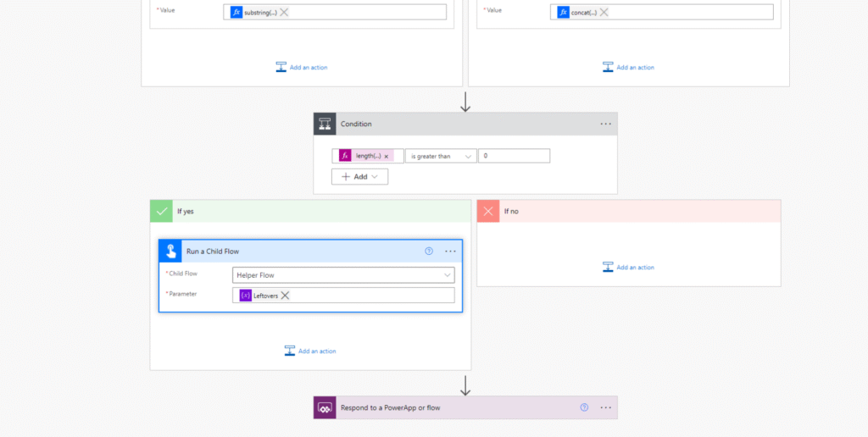Add an action below substring value
This screenshot has height=437, width=868.
(302, 67)
